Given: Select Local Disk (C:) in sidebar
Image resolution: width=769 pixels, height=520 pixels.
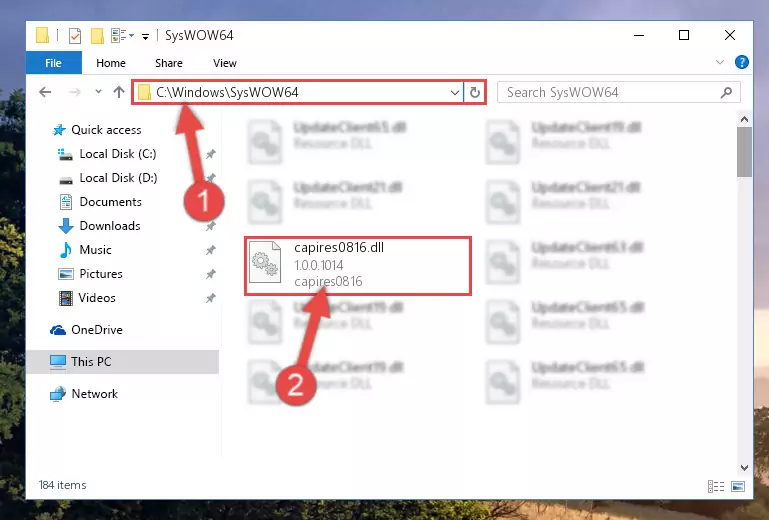Looking at the screenshot, I should pos(118,154).
